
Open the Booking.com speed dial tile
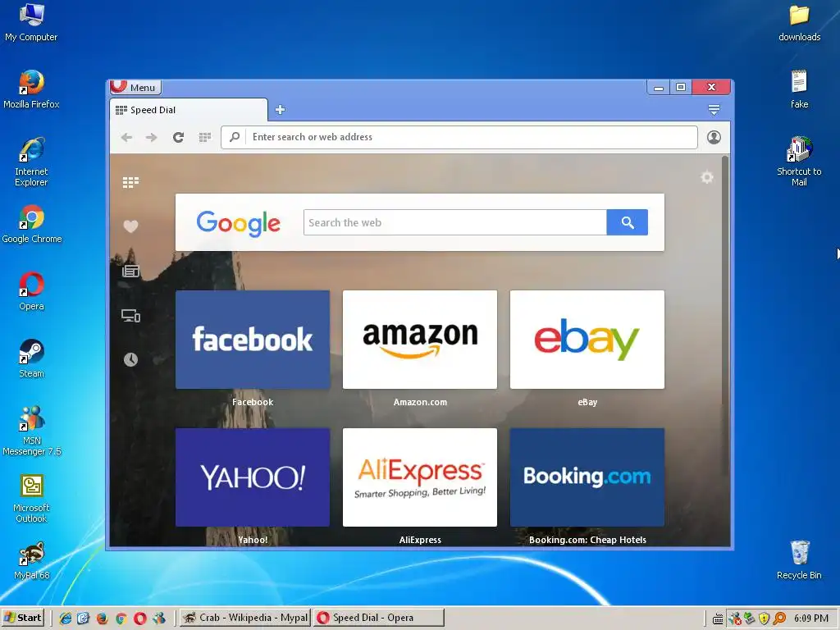pyautogui.click(x=587, y=477)
